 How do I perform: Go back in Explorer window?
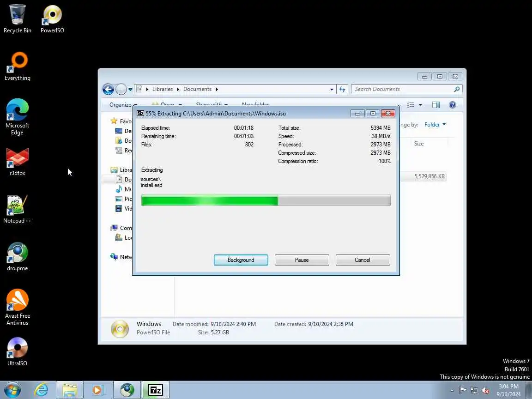click(x=108, y=89)
